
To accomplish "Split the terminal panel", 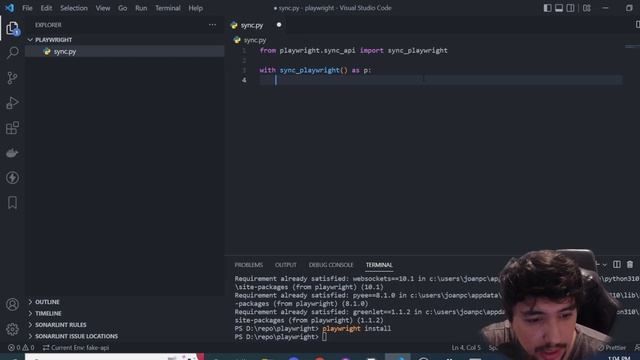I will [617, 264].
